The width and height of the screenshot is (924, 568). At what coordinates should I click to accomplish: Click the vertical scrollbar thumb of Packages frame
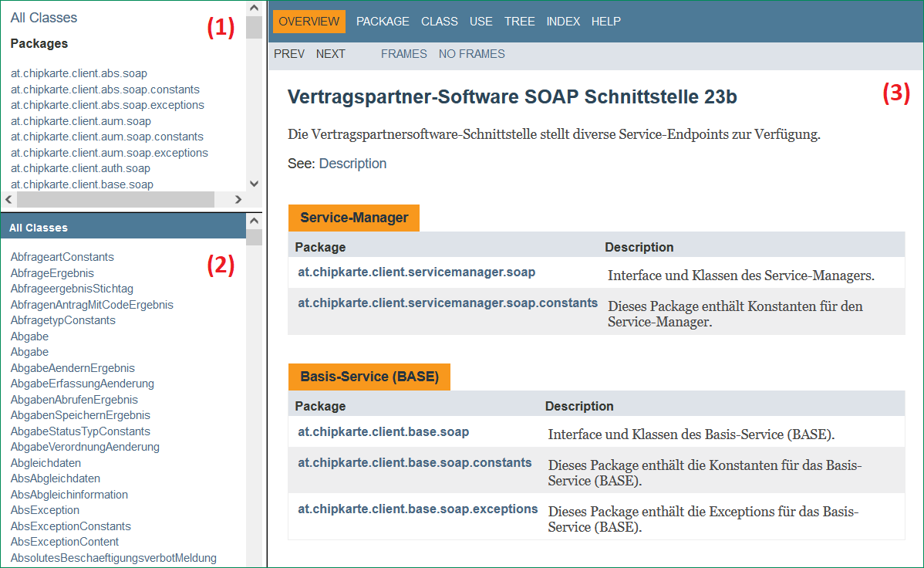pos(254,27)
